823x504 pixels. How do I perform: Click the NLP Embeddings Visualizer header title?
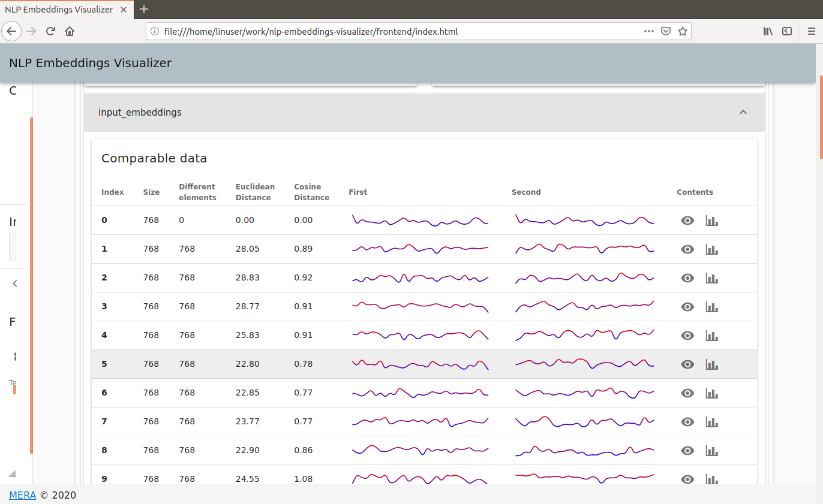[90, 63]
